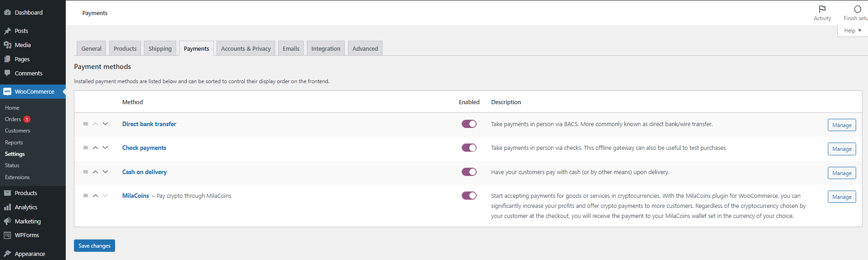Click the Posts pin icon
Viewport: 868px width, 260px height.
pyautogui.click(x=7, y=31)
